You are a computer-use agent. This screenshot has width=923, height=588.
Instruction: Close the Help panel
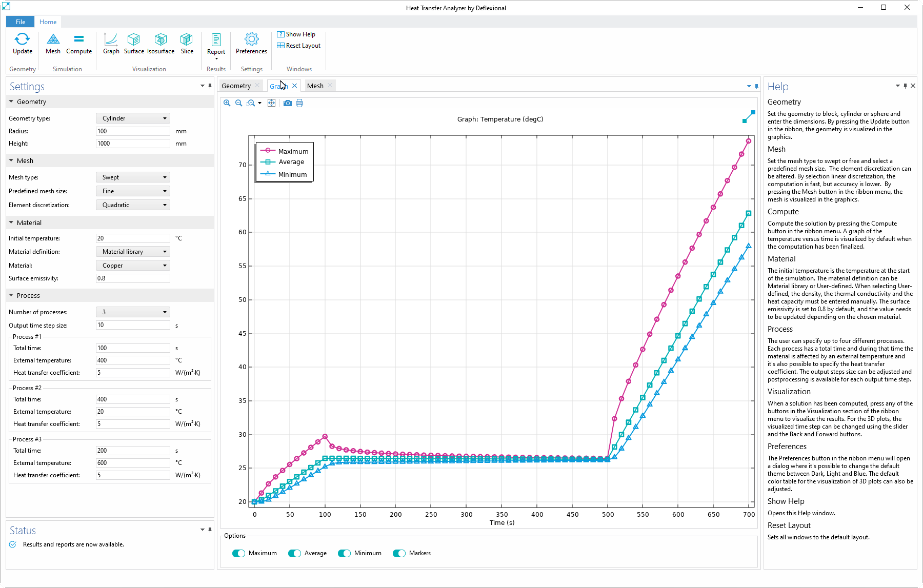[913, 86]
